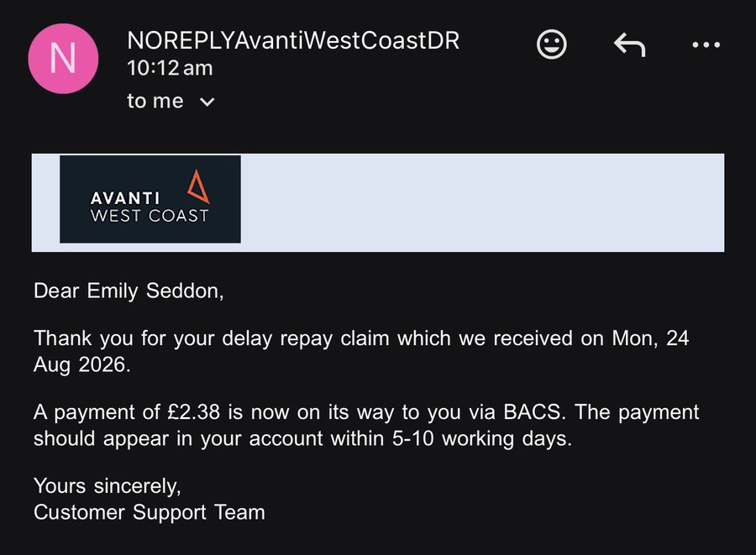Expand recipient details with the chevron arrow
Viewport: 756px width, 555px height.
coord(207,102)
